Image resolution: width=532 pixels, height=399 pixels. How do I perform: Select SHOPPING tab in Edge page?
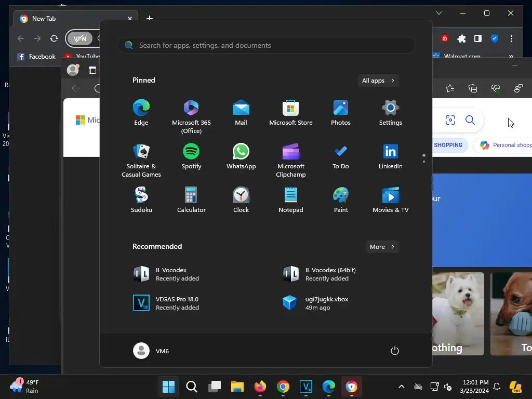point(448,145)
